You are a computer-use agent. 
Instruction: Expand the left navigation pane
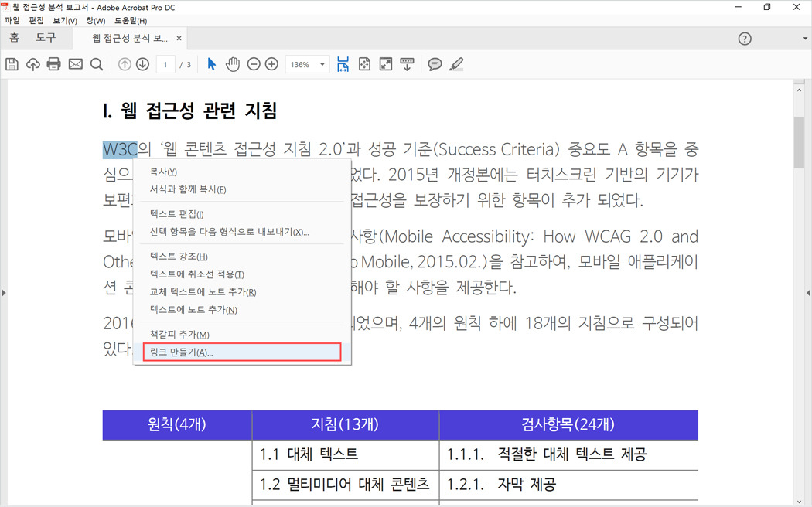(x=5, y=292)
